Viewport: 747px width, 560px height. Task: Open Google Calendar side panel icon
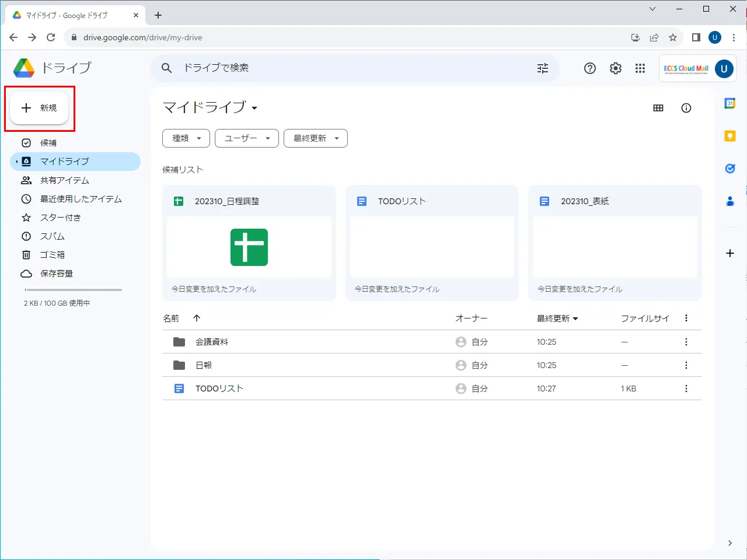[x=729, y=103]
